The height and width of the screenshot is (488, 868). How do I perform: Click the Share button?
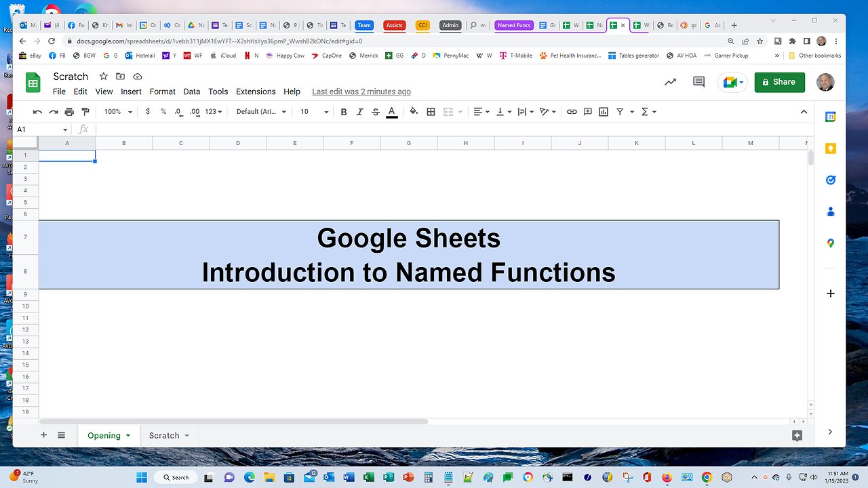tap(779, 81)
